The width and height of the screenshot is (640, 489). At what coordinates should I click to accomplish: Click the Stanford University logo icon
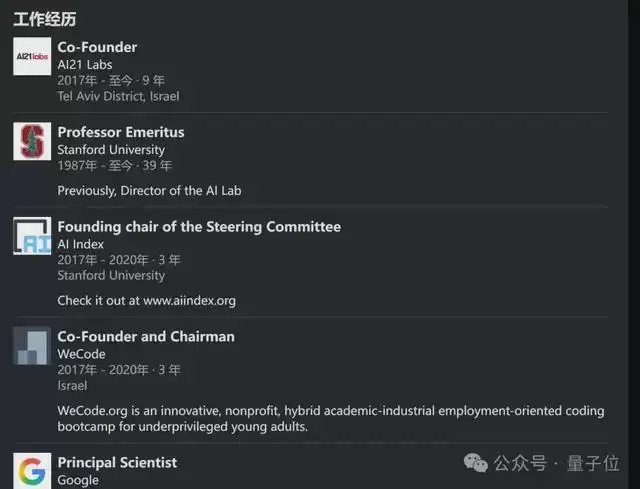tap(32, 141)
